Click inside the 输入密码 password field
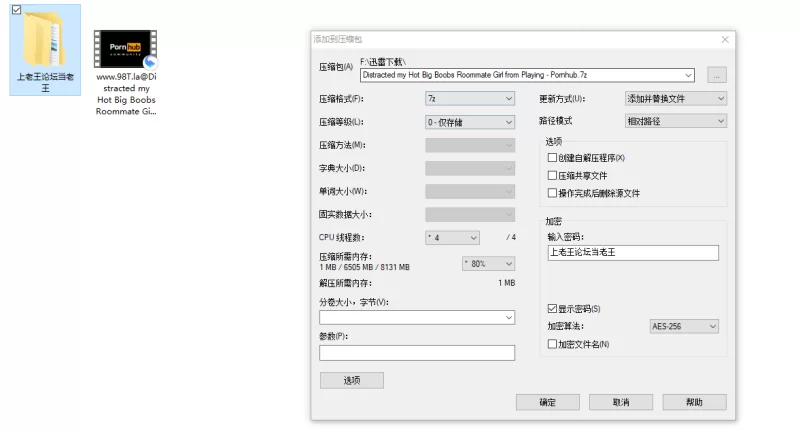This screenshot has height=430, width=800. [632, 253]
